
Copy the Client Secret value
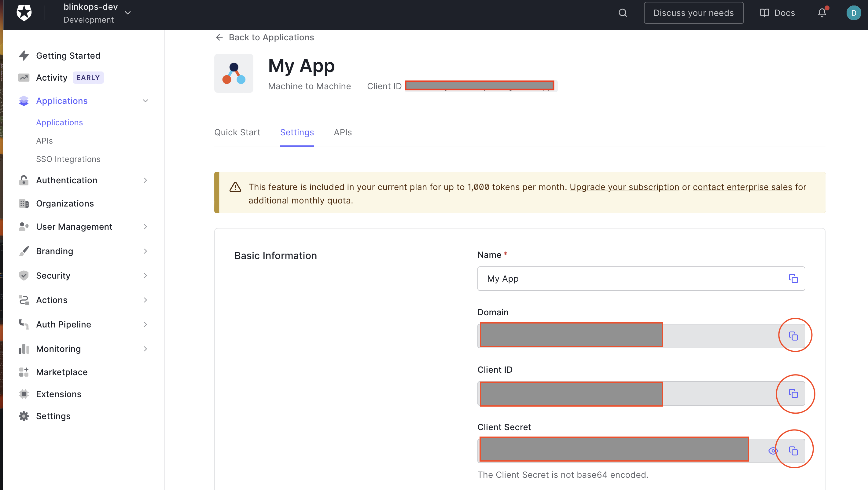click(794, 450)
